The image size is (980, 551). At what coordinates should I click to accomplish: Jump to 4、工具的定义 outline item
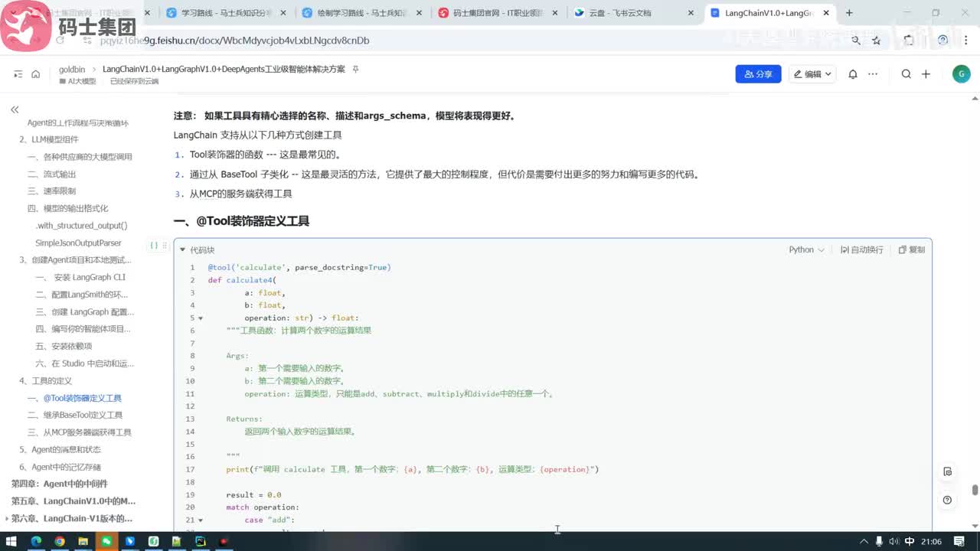coord(46,380)
